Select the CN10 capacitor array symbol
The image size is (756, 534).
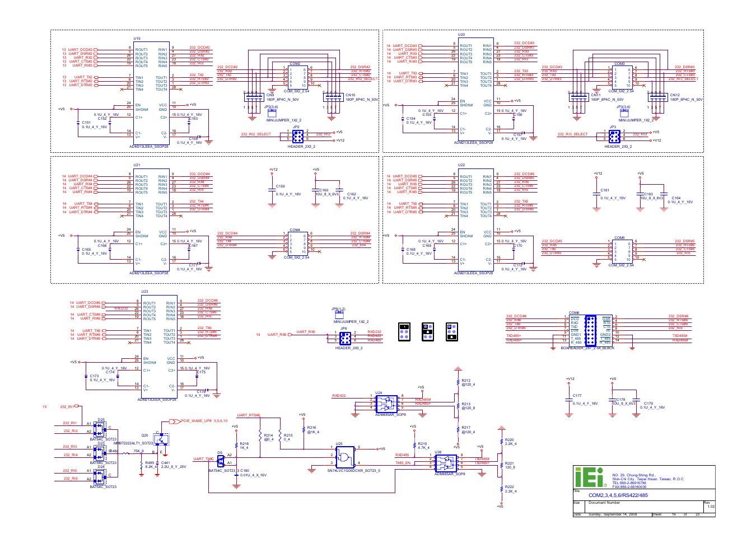(333, 97)
